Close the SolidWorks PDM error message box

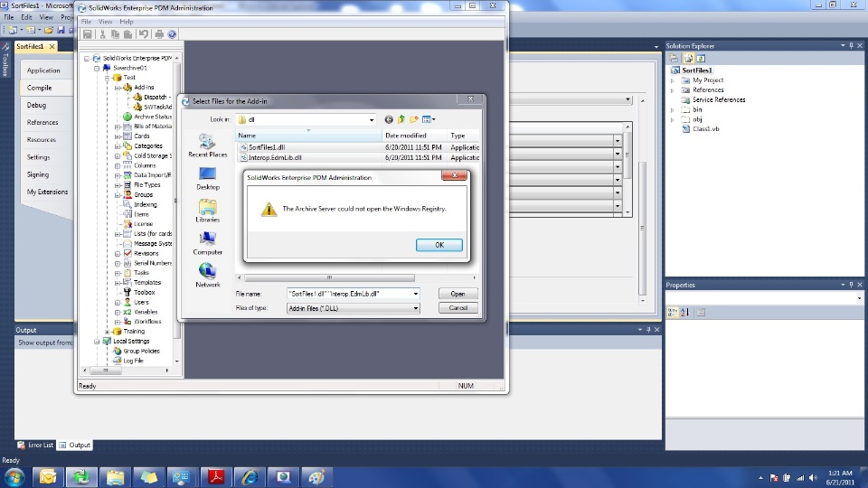454,175
